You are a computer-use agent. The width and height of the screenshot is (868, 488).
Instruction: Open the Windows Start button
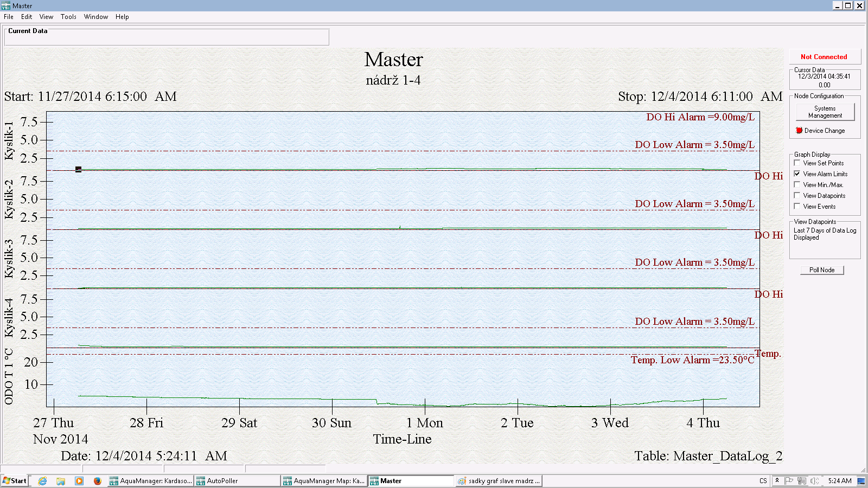(x=15, y=481)
